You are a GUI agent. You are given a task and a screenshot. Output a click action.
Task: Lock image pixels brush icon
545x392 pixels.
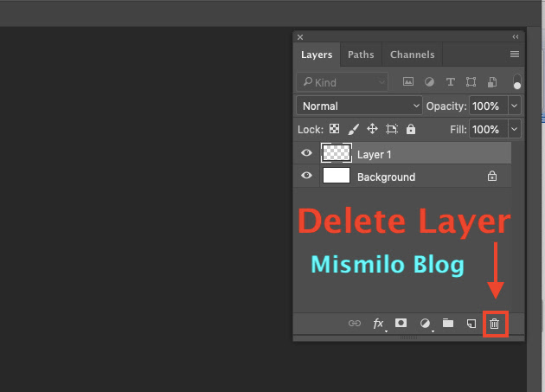[x=354, y=130]
